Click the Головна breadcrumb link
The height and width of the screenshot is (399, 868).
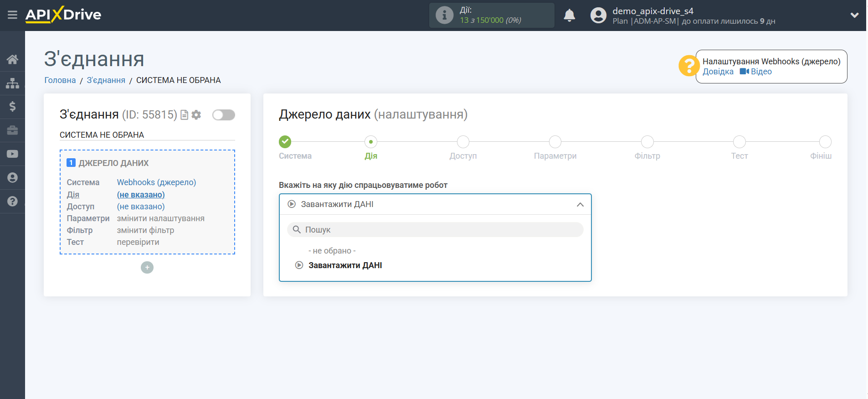[x=60, y=80]
